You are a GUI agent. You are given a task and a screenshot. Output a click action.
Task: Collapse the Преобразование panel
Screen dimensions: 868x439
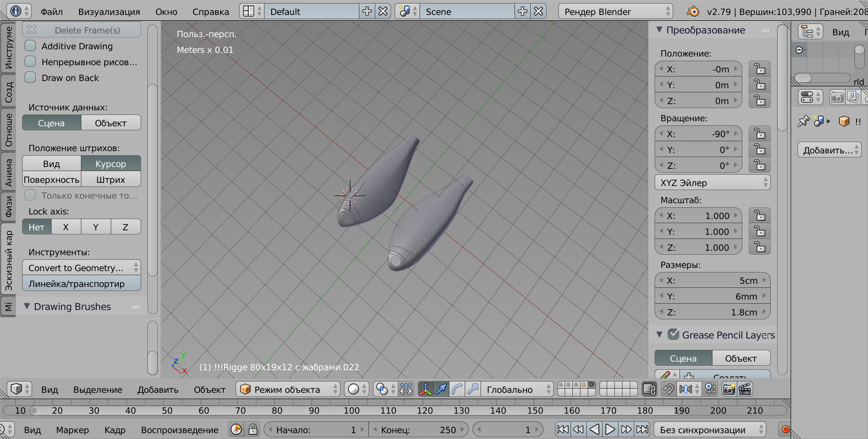[x=660, y=30]
